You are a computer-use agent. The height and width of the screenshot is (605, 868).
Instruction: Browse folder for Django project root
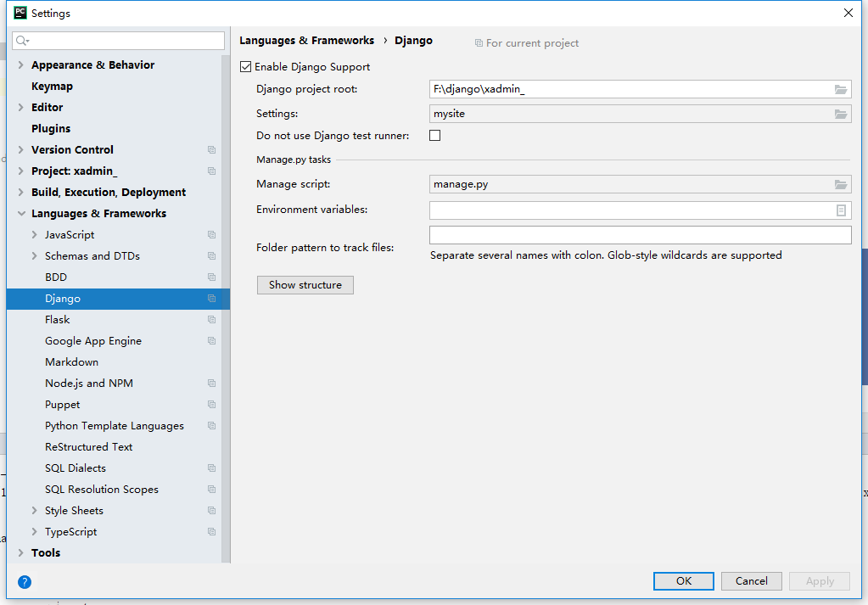click(x=840, y=89)
